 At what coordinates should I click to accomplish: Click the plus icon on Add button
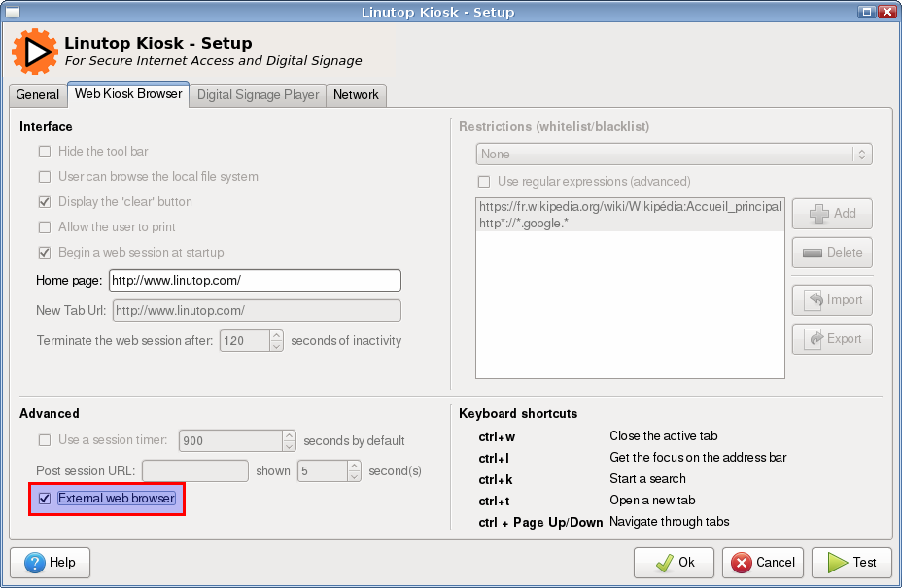[x=819, y=214]
